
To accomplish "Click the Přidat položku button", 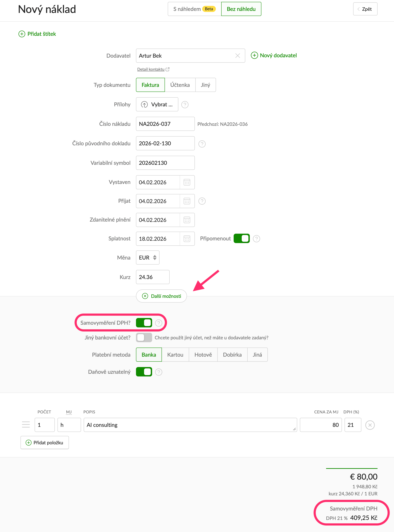I will 45,443.
